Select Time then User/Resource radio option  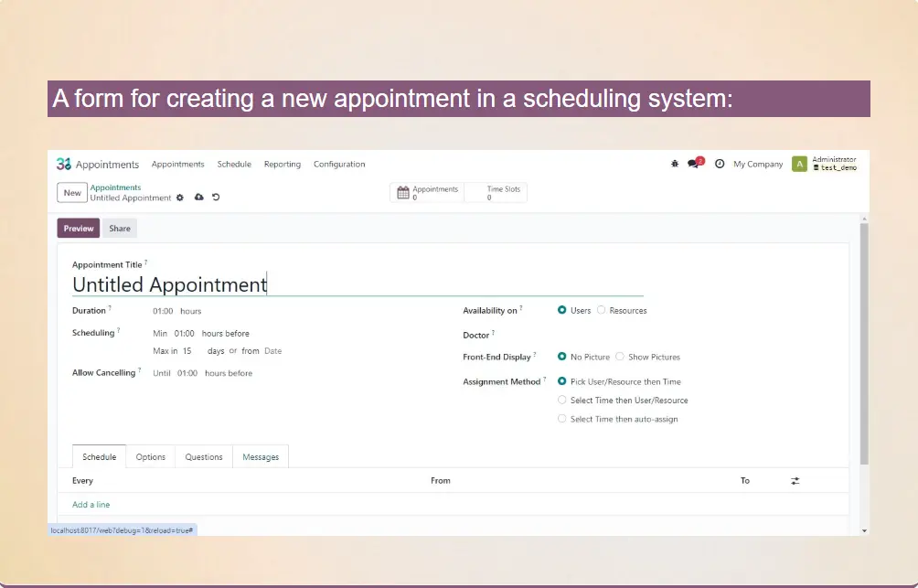(562, 401)
